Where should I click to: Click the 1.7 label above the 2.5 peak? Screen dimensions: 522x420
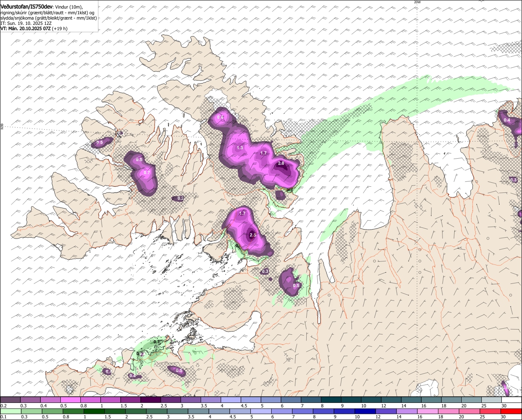pos(242,213)
